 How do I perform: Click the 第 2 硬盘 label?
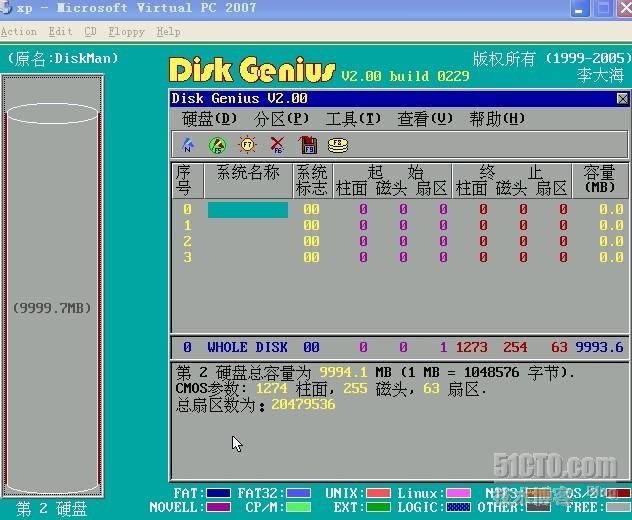[52, 509]
